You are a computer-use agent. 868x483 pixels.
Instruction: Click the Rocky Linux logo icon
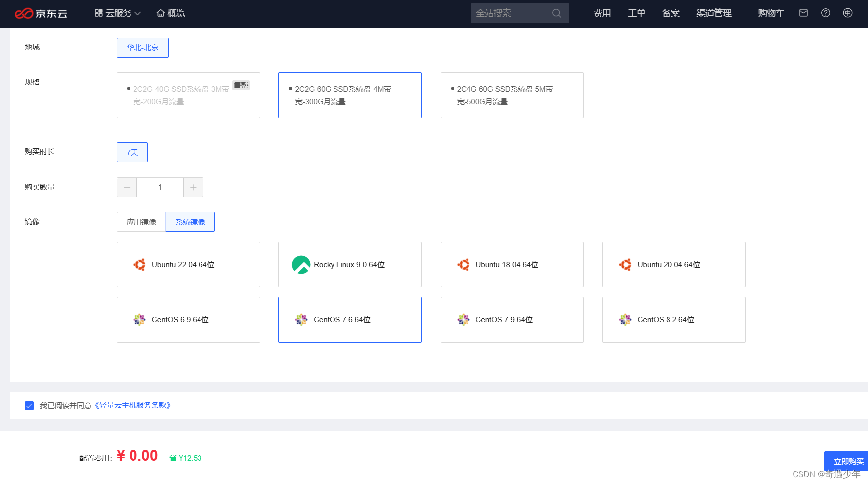click(301, 265)
